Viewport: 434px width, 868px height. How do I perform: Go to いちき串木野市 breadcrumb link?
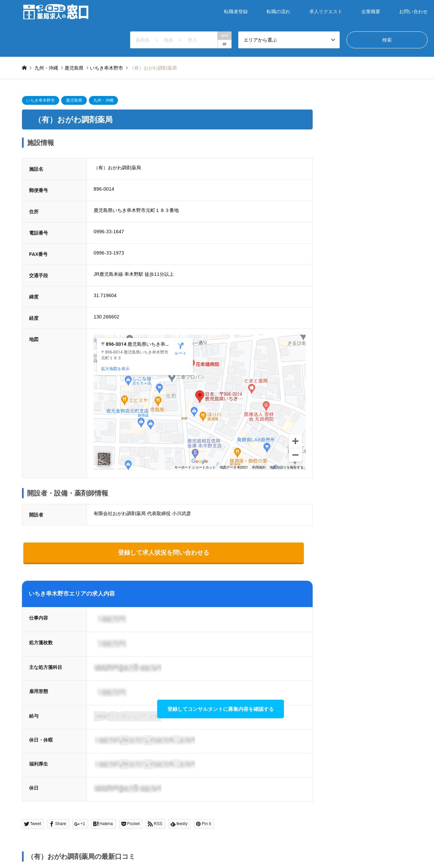click(106, 68)
